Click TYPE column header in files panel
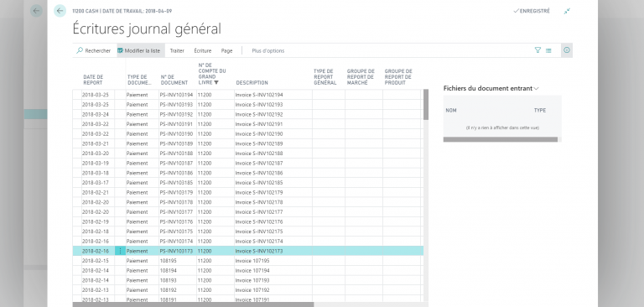The width and height of the screenshot is (644, 307). tap(540, 111)
